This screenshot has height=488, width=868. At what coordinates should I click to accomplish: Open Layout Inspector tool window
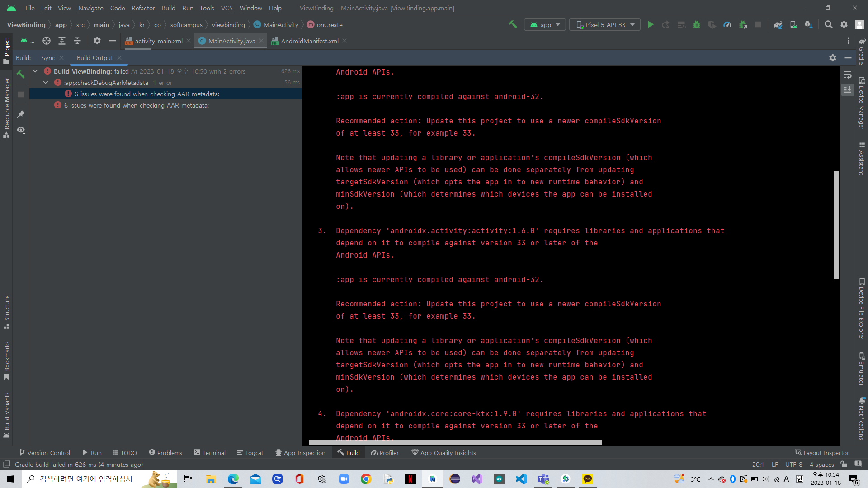(822, 453)
